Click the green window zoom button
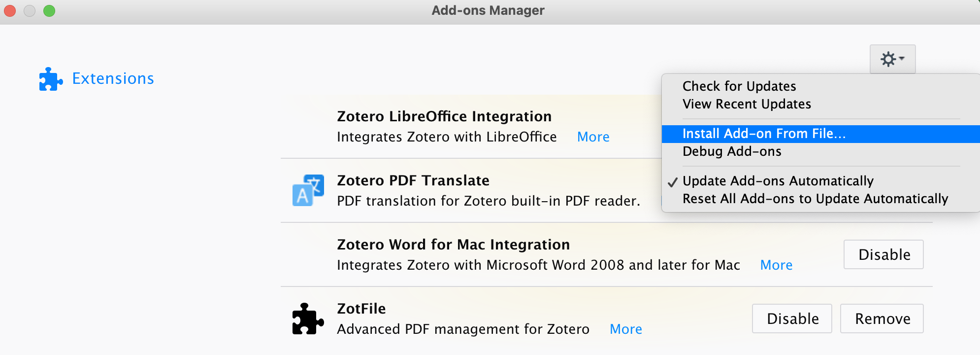 coord(49,11)
